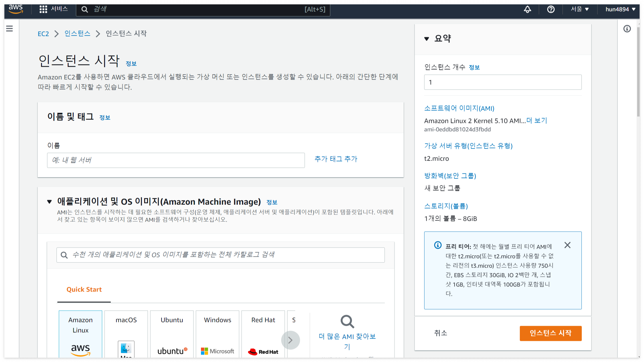This screenshot has height=362, width=644.
Task: Open the Seoul region dropdown
Action: click(x=579, y=9)
